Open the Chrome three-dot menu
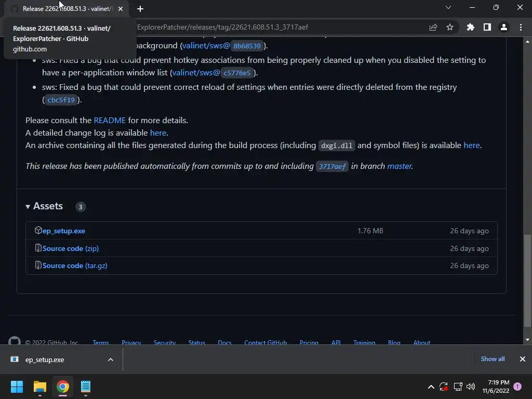This screenshot has height=399, width=532. (x=521, y=27)
